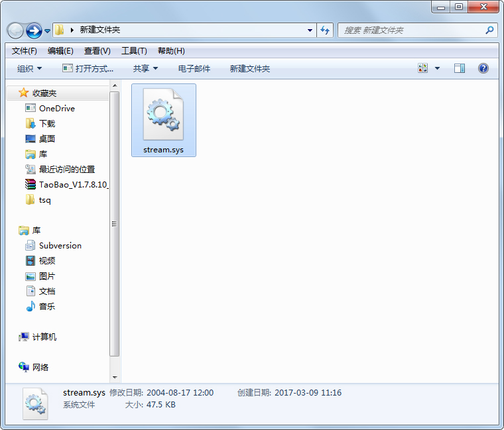
Task: Close the explorer window
Action: coord(483,7)
